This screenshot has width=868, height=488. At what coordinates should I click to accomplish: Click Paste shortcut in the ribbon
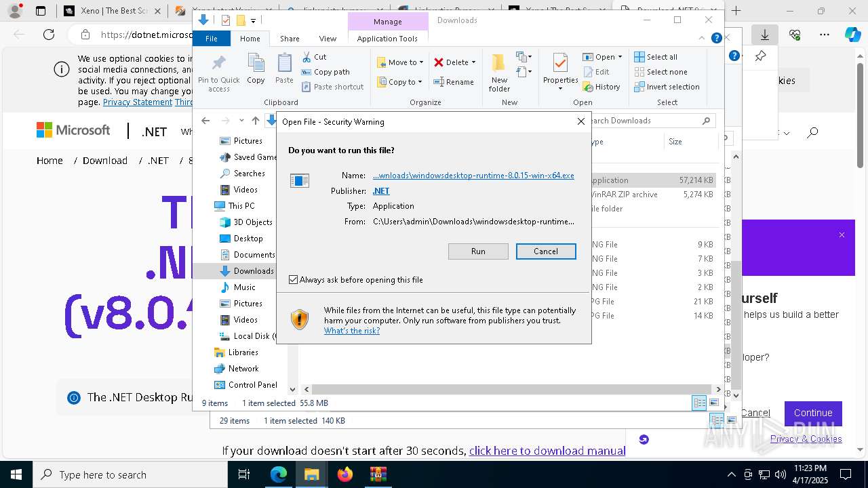pyautogui.click(x=332, y=87)
